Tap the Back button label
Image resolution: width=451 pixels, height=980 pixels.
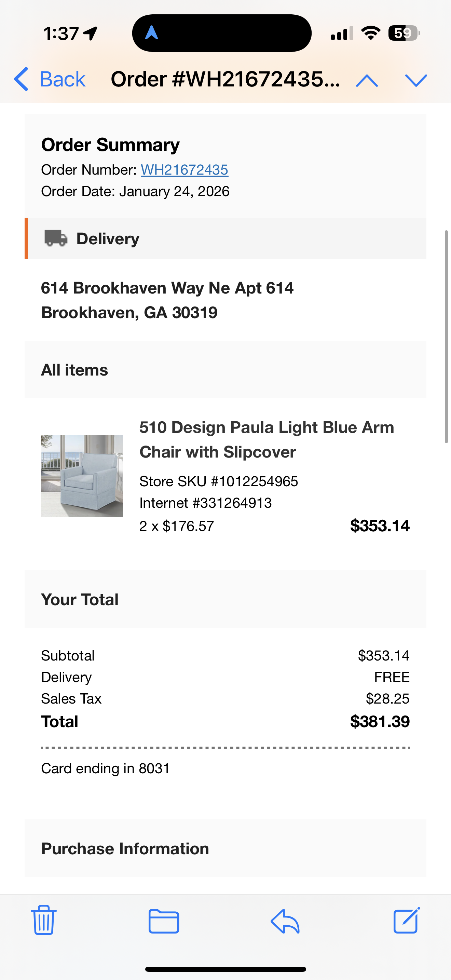[63, 79]
